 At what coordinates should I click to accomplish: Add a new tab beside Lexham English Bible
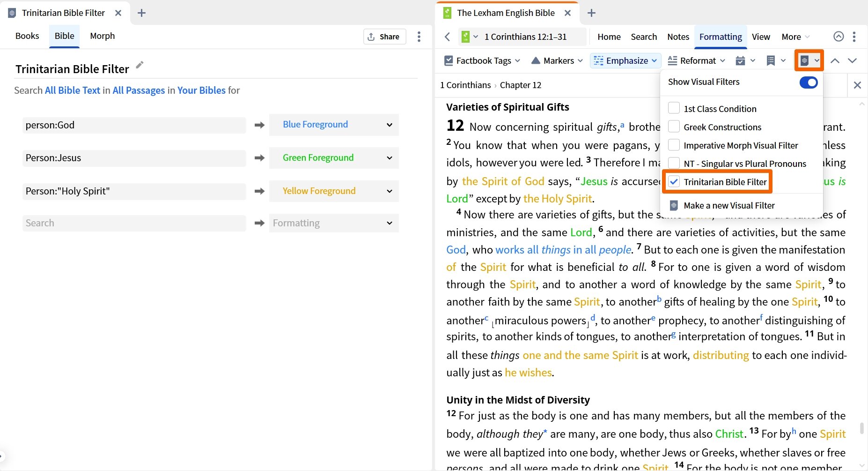(x=591, y=13)
